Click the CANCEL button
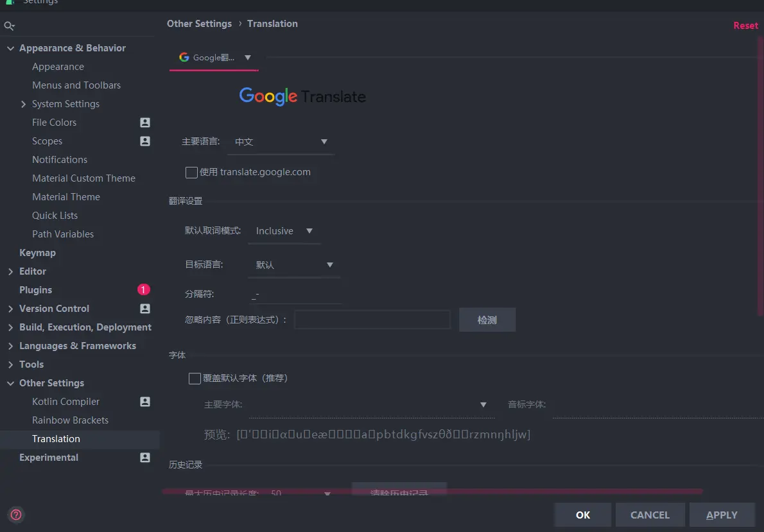Screen dimensions: 764x532 [650, 515]
